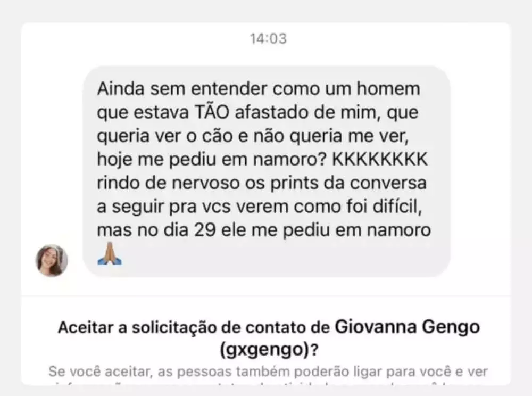The image size is (532, 396).
Task: Open Giovanna Gengo's name in the request prompt
Action: tap(408, 327)
